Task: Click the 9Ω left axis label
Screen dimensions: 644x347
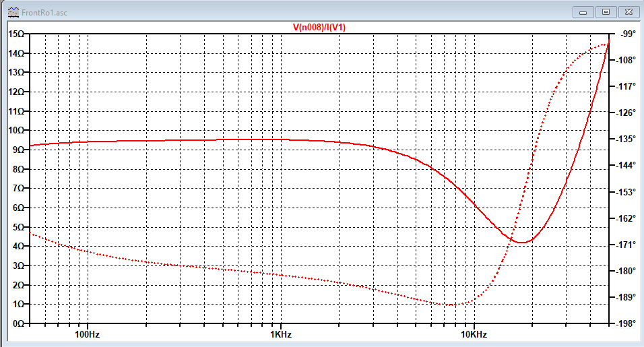Action: point(18,150)
